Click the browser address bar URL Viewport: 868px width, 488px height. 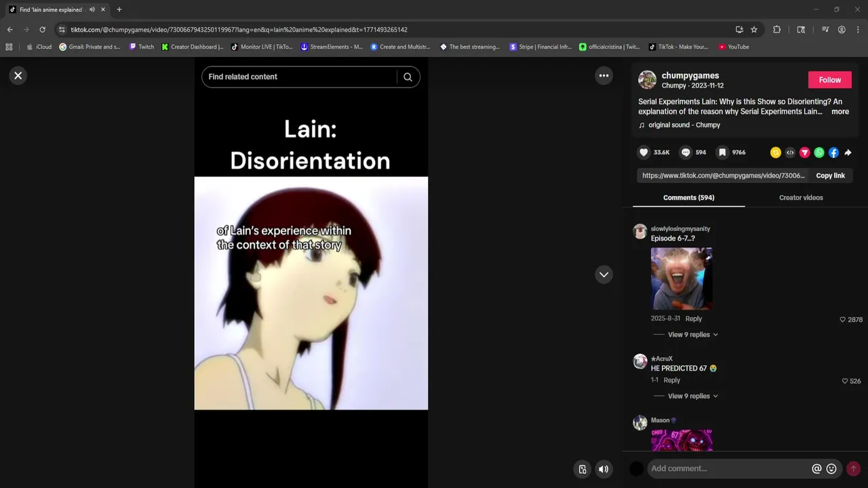point(239,30)
